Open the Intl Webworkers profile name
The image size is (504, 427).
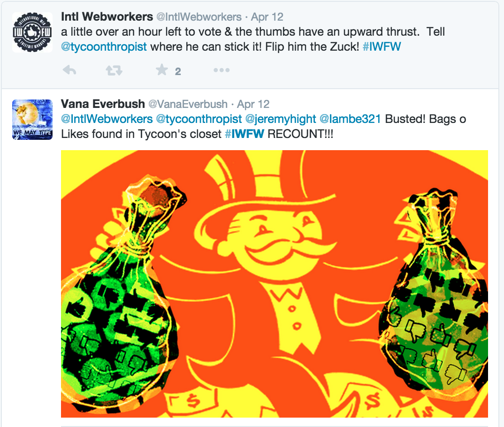pyautogui.click(x=107, y=17)
